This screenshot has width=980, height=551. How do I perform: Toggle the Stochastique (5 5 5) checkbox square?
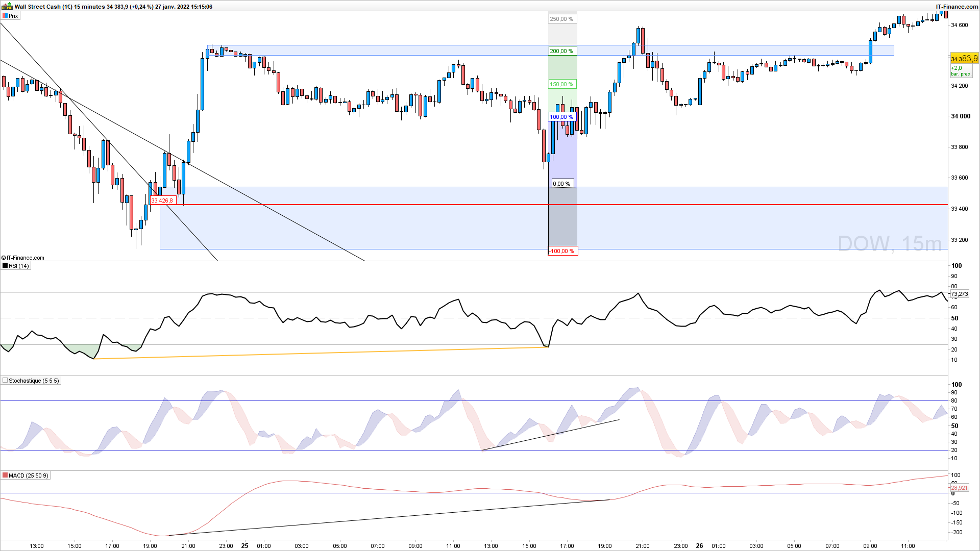(x=5, y=381)
